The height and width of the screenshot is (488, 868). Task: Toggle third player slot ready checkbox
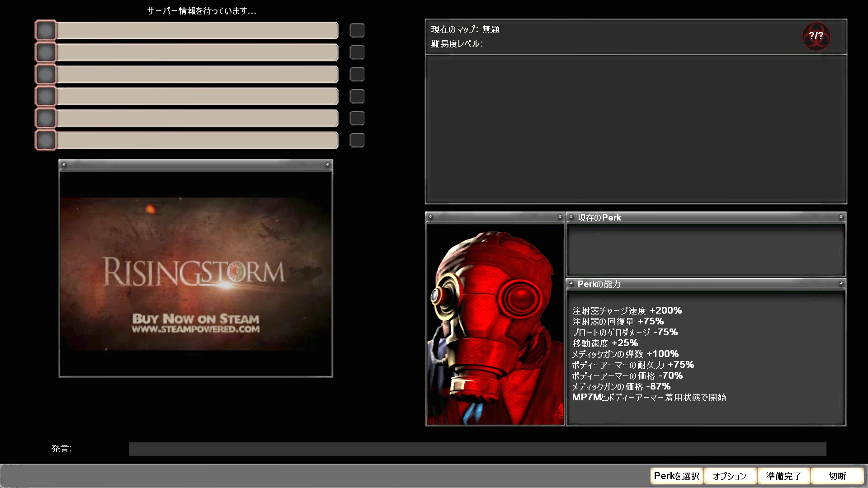tap(357, 74)
